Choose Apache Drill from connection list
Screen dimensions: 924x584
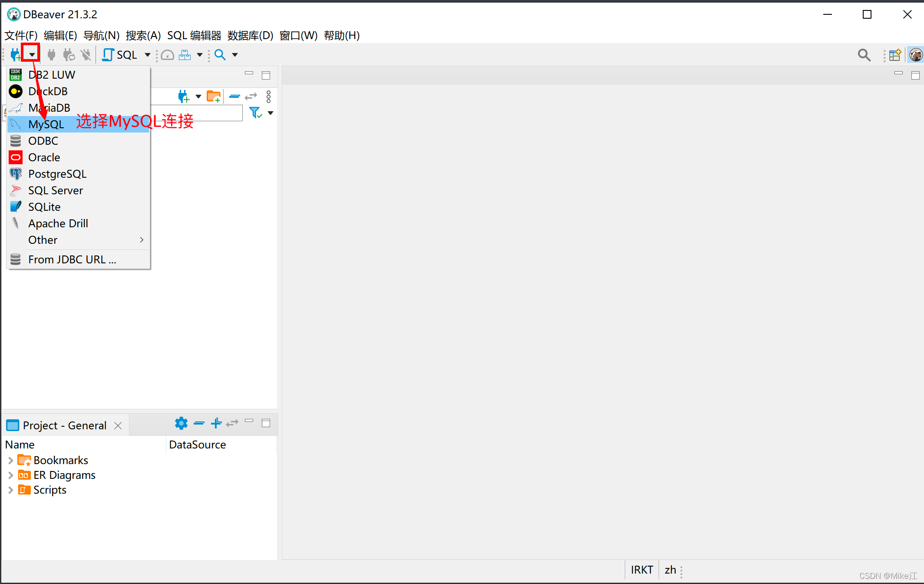[78, 223]
